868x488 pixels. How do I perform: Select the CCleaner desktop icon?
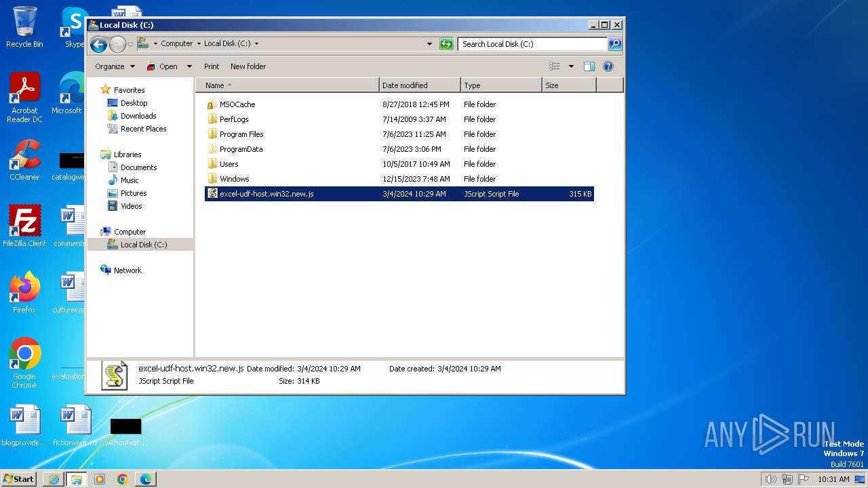[24, 160]
